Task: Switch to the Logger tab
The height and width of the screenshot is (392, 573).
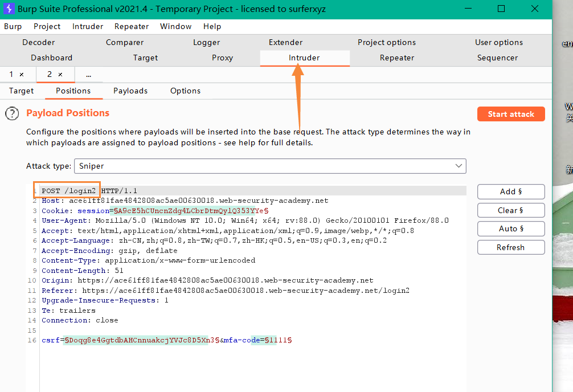Action: (206, 42)
